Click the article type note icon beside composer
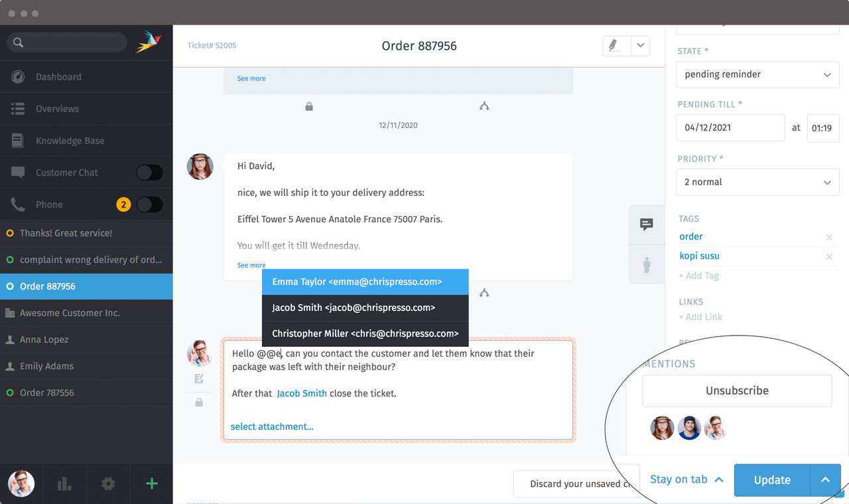The height and width of the screenshot is (504, 849). (198, 378)
